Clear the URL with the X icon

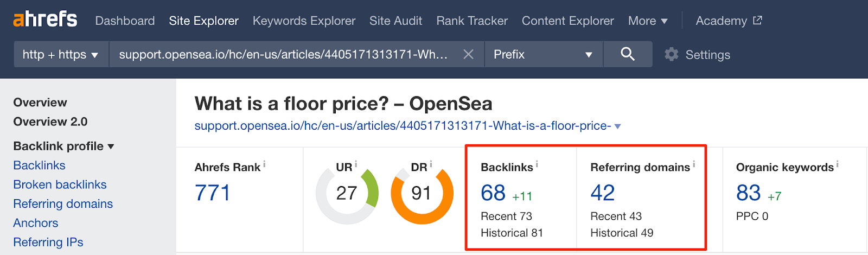[x=468, y=54]
